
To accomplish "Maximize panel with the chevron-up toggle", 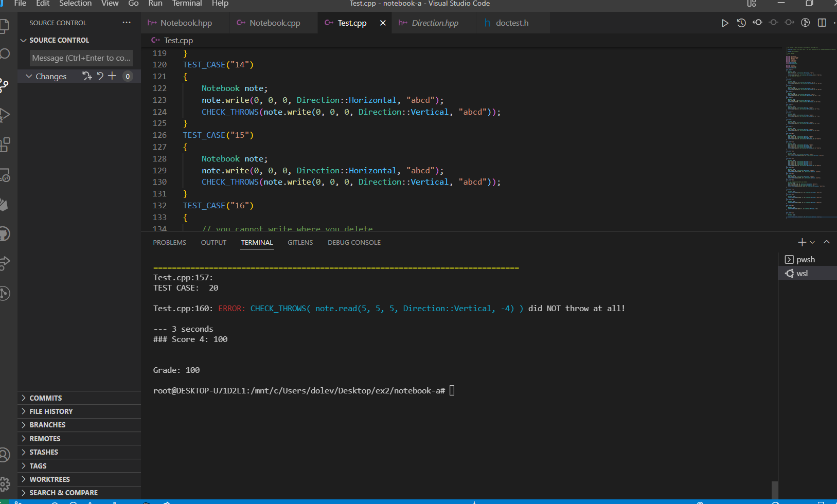I will [x=827, y=242].
